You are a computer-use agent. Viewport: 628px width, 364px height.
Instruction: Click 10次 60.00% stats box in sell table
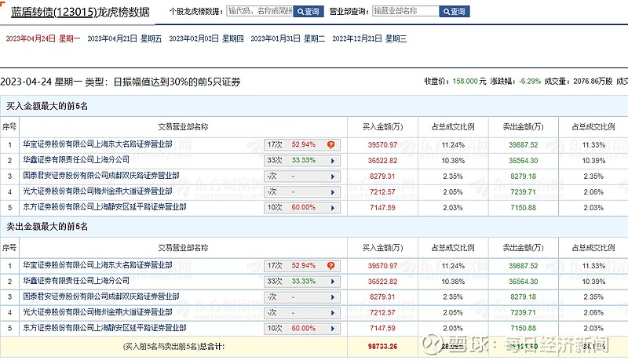coord(302,329)
